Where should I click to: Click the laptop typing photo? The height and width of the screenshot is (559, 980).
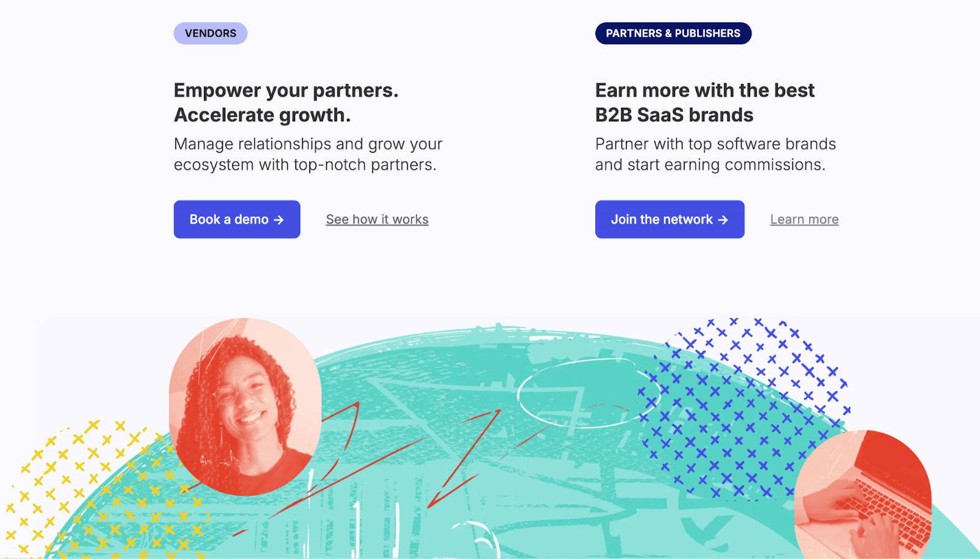pyautogui.click(x=862, y=496)
